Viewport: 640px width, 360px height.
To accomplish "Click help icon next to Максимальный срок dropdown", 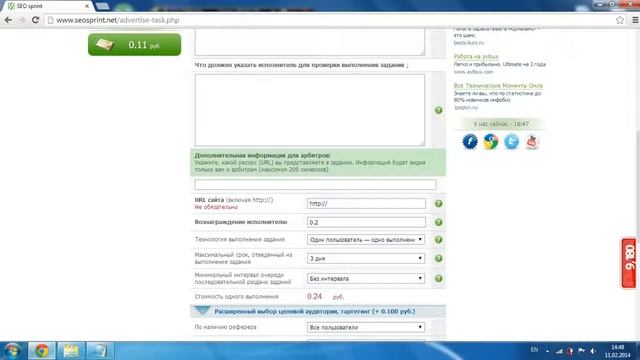I will click(438, 258).
